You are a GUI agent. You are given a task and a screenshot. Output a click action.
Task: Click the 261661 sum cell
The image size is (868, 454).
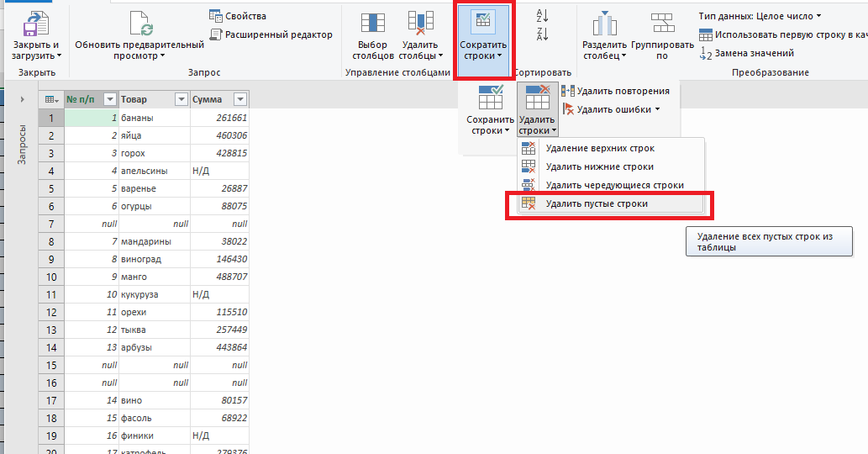(219, 118)
